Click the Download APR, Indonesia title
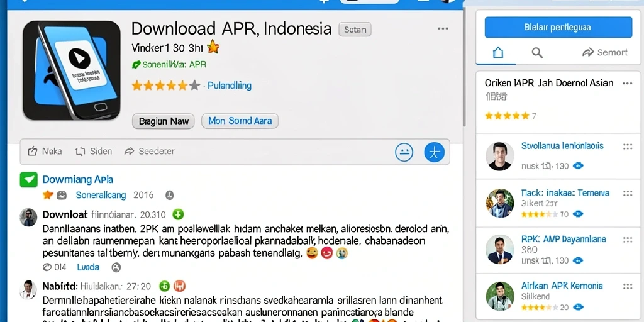644x322 pixels. tap(231, 28)
